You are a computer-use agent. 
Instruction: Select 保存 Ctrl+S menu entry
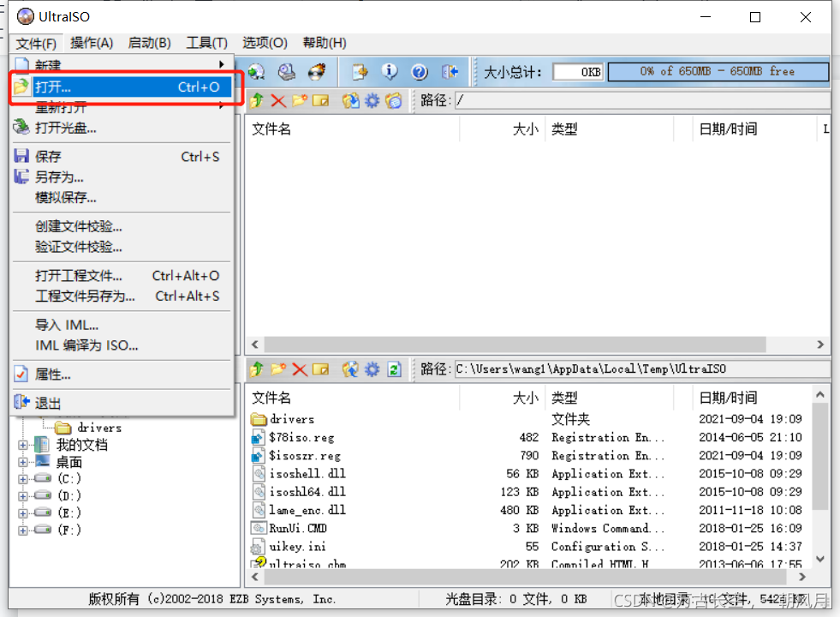click(x=122, y=157)
